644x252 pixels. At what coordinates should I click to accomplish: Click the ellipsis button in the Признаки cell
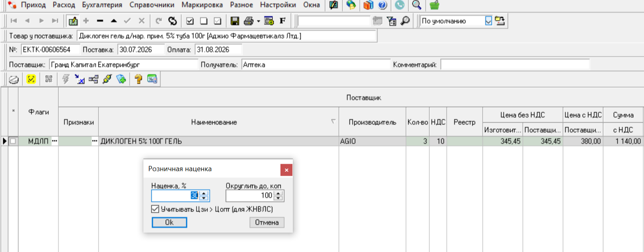pyautogui.click(x=95, y=141)
